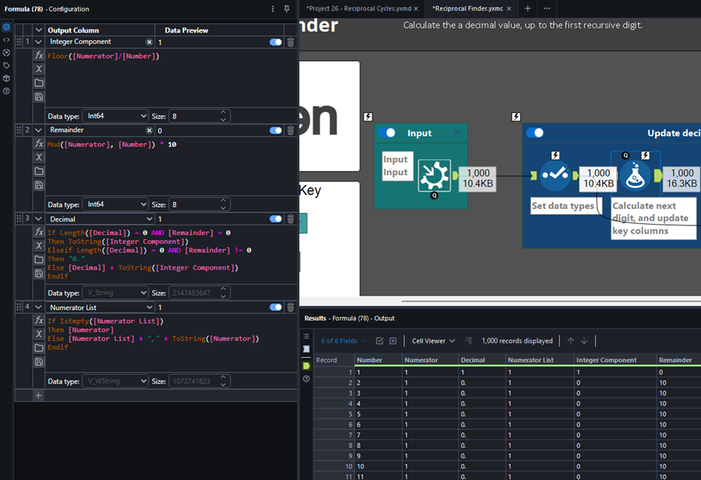Open a new workflow tab with plus

point(528,8)
